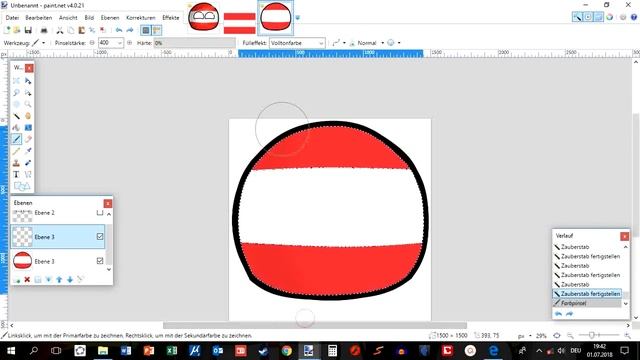Screen dimensions: 640x360
Task: Pick the Color Picker eyedropper tool
Action: (x=28, y=151)
